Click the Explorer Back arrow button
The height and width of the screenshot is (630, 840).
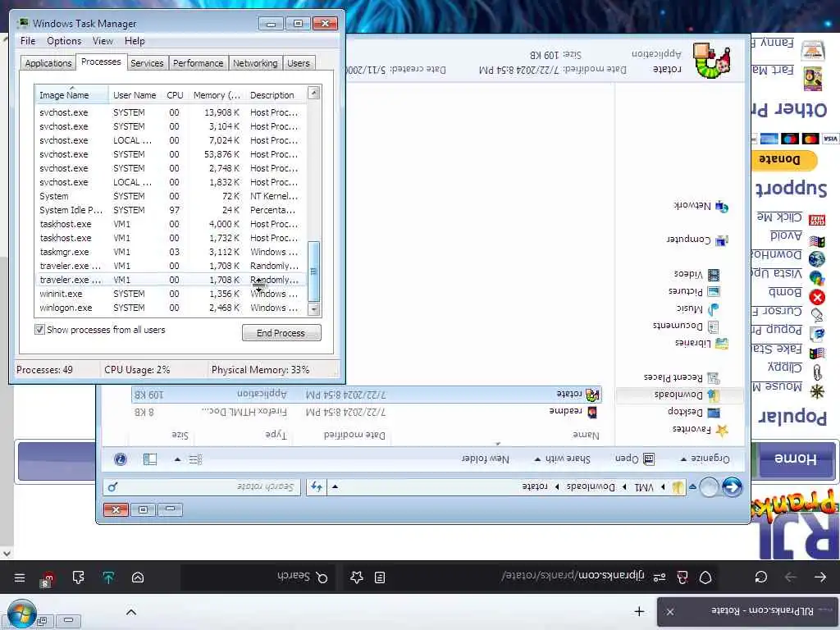[x=733, y=487]
